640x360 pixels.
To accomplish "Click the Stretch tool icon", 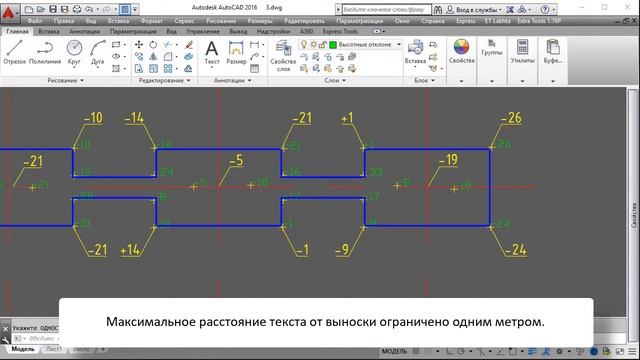I will pyautogui.click(x=139, y=69).
